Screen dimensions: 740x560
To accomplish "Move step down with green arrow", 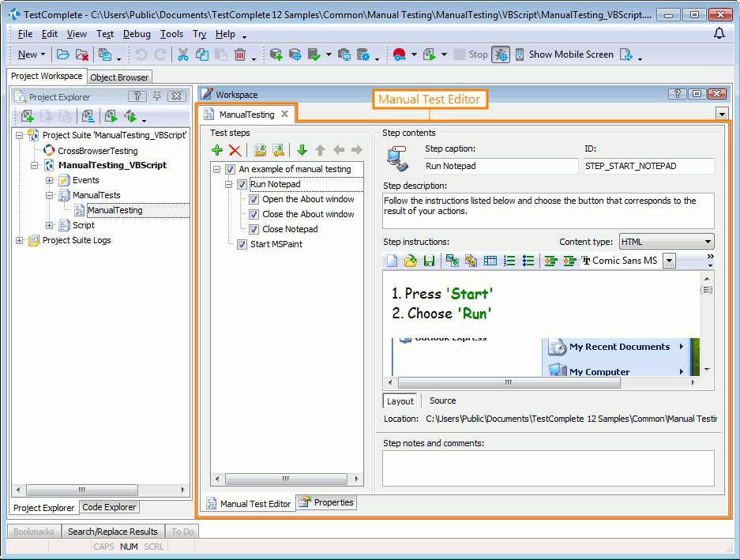I will click(302, 150).
